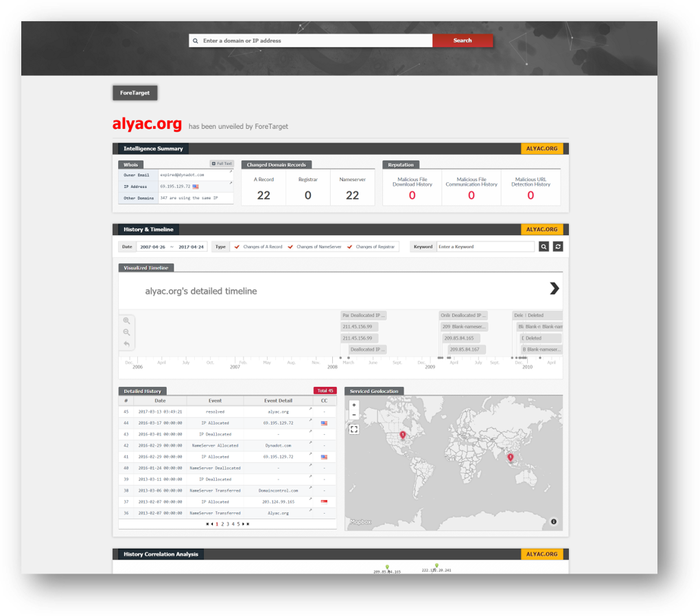
Task: Click the Nameserver count 22
Action: [x=352, y=195]
